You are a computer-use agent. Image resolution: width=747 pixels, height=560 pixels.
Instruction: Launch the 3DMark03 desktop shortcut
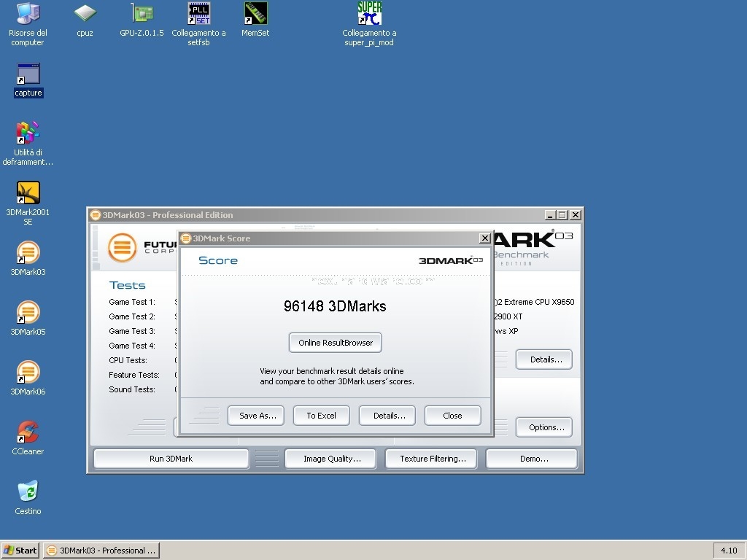point(28,259)
